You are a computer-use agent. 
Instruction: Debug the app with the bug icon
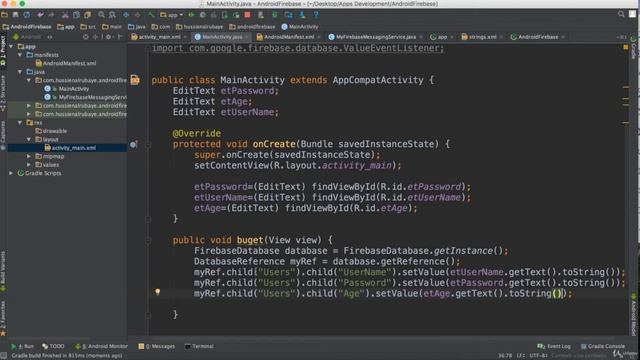[x=203, y=15]
